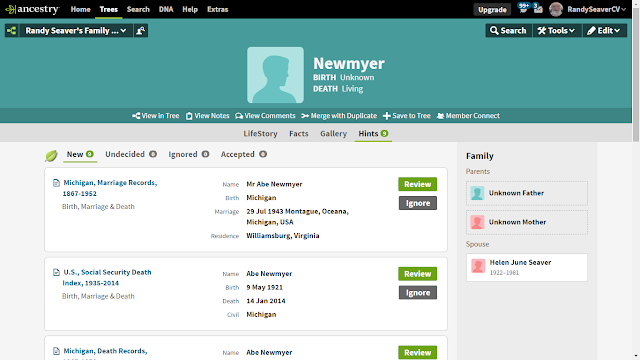The height and width of the screenshot is (360, 640).
Task: Click record icon for Social Security Death Index
Action: coord(56,272)
